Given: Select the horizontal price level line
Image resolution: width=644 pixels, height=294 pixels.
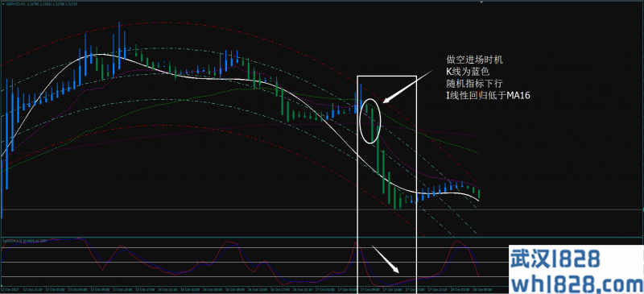Looking at the screenshot, I should coord(322,210).
